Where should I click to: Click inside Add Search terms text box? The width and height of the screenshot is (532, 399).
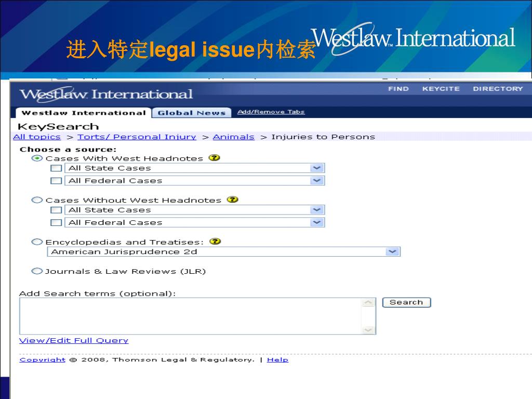191,316
